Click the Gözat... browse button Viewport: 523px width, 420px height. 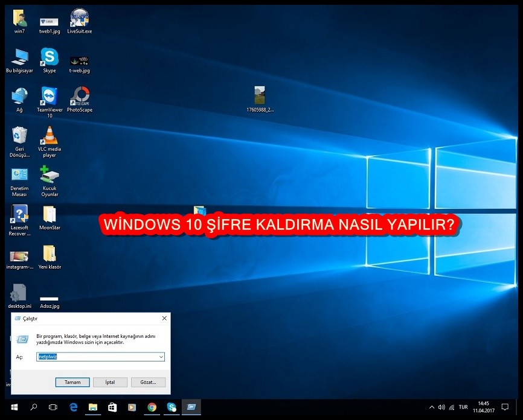147,382
